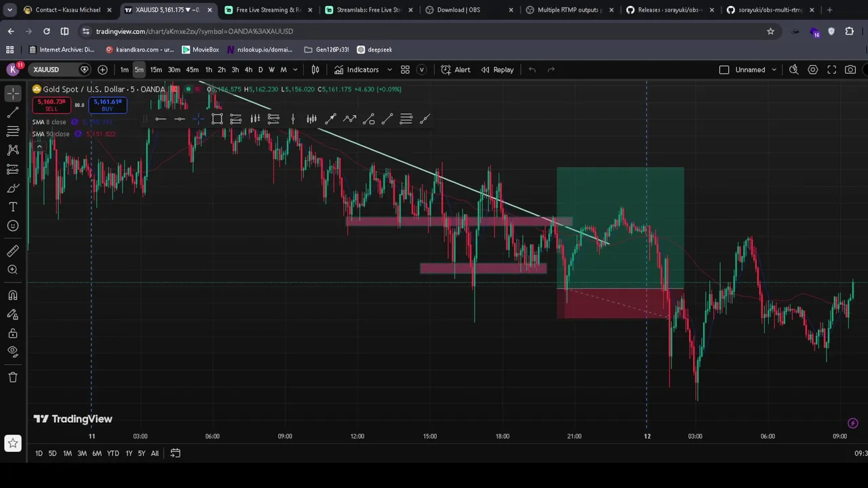This screenshot has height=488, width=868.
Task: Expand the Indicators favorites dropdown arrow
Action: (389, 70)
